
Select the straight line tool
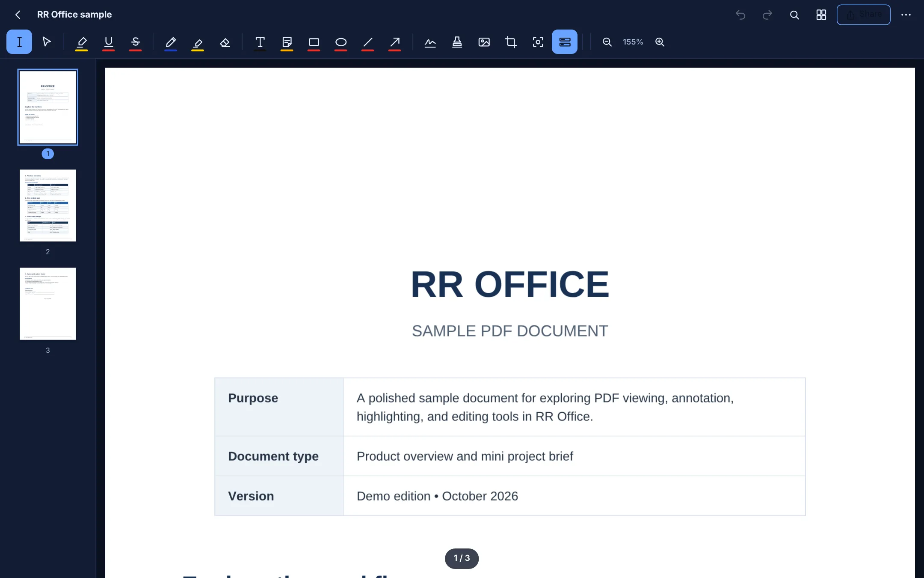368,42
